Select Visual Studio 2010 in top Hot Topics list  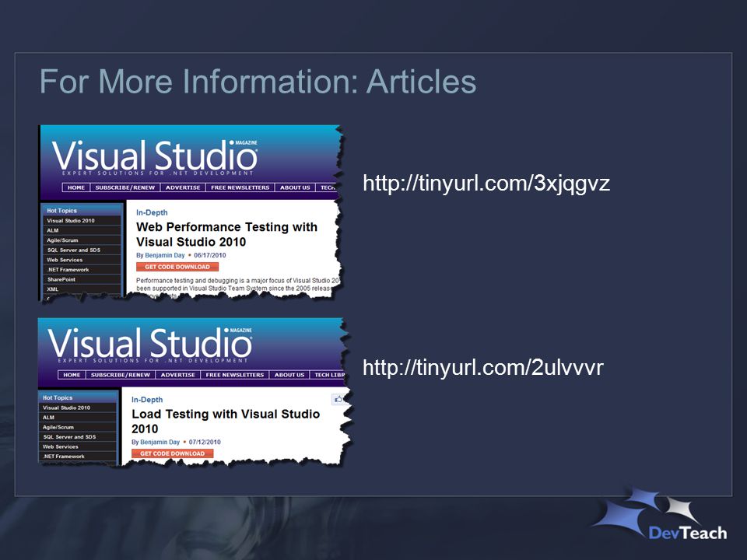(x=82, y=220)
